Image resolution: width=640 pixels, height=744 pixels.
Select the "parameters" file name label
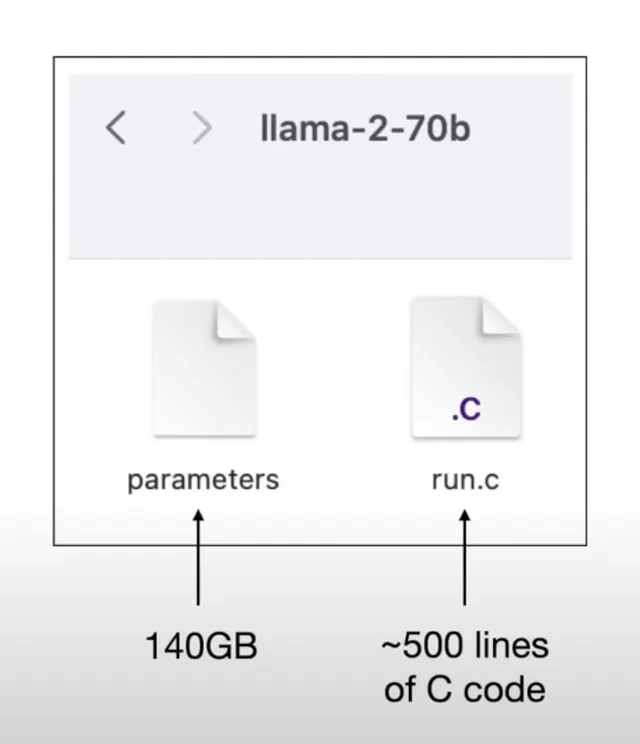click(x=203, y=481)
